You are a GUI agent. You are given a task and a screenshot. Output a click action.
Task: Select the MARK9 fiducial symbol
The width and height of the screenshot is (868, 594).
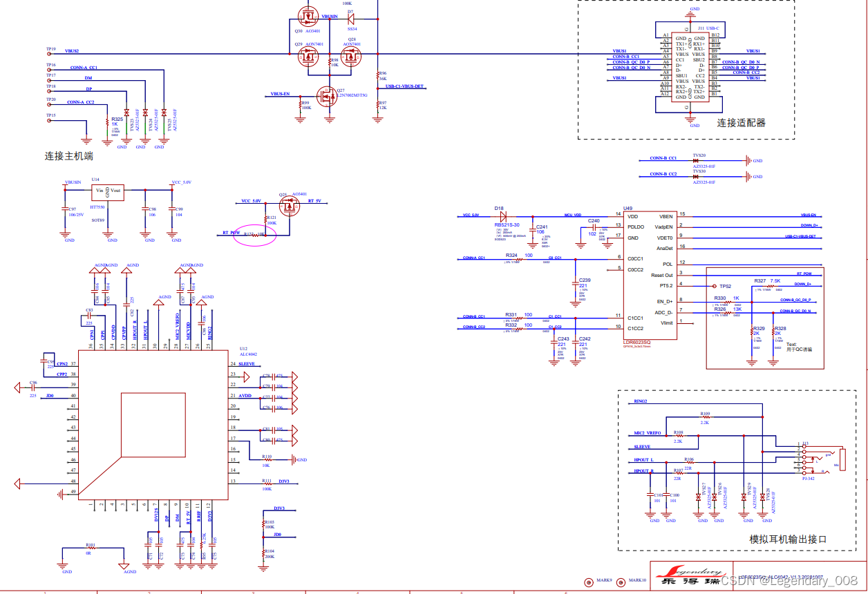click(588, 582)
